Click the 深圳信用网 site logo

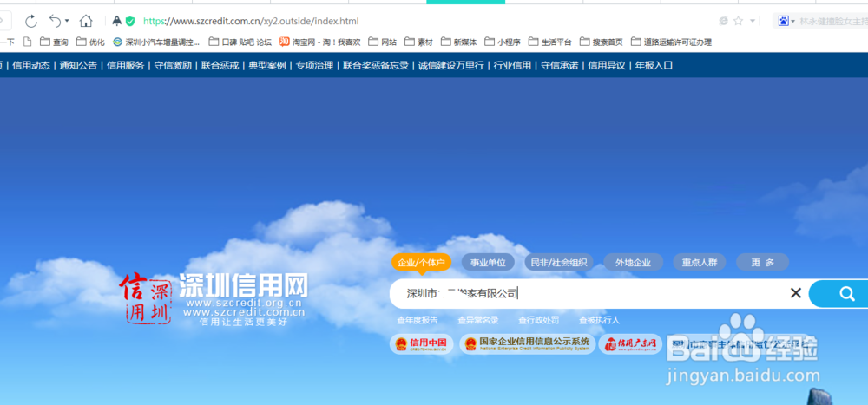point(214,297)
